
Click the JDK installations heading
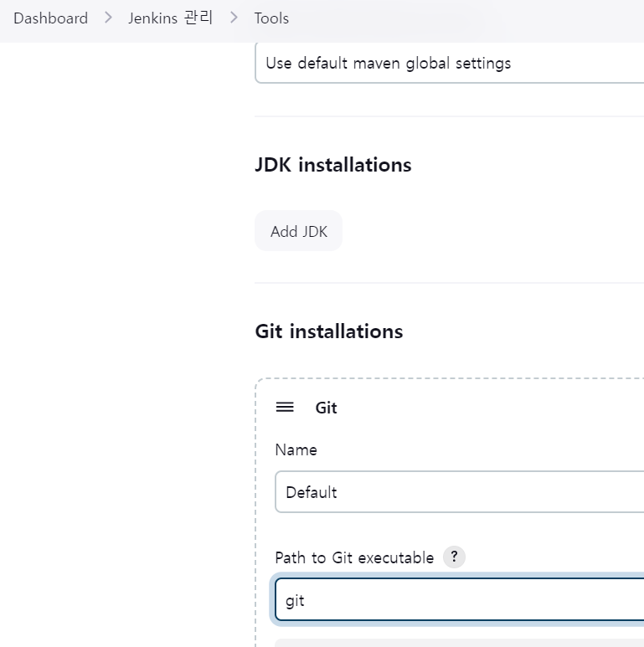[x=333, y=165]
